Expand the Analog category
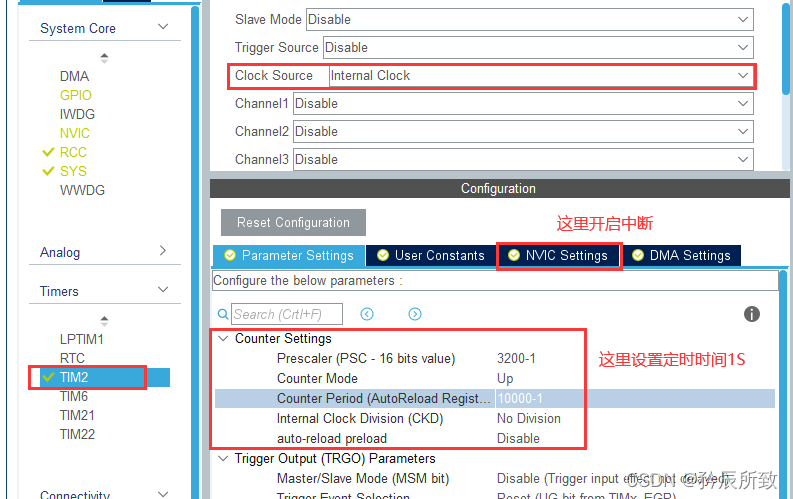 [x=163, y=250]
